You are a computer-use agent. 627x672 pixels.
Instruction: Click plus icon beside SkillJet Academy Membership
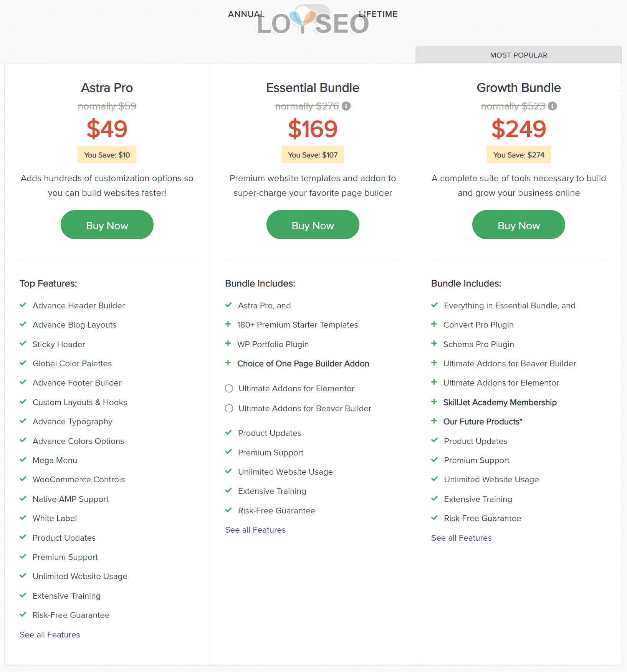434,402
